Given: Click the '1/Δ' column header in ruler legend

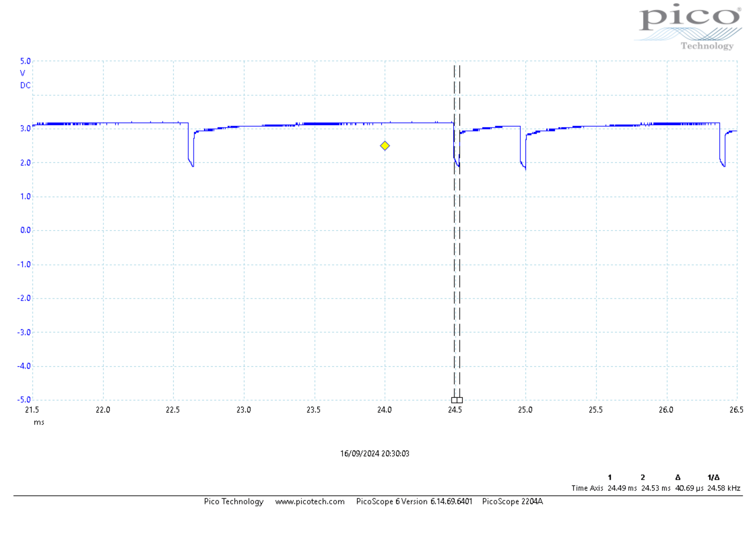Looking at the screenshot, I should tap(714, 477).
